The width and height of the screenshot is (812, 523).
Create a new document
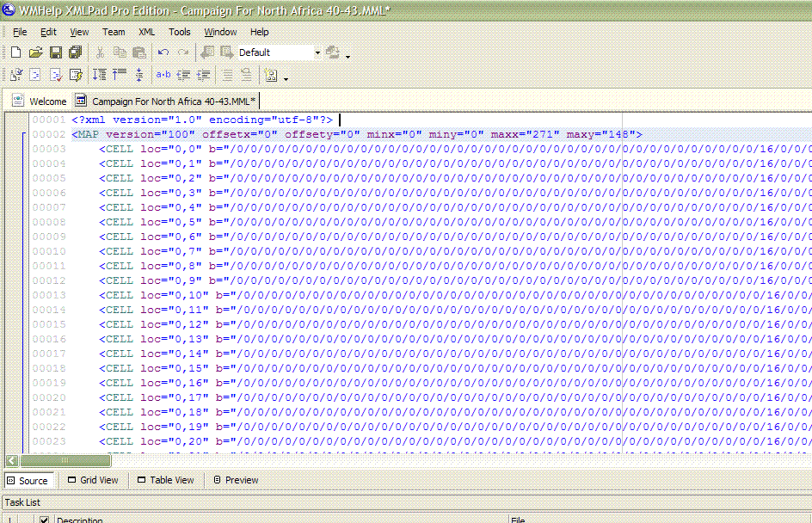[16, 52]
